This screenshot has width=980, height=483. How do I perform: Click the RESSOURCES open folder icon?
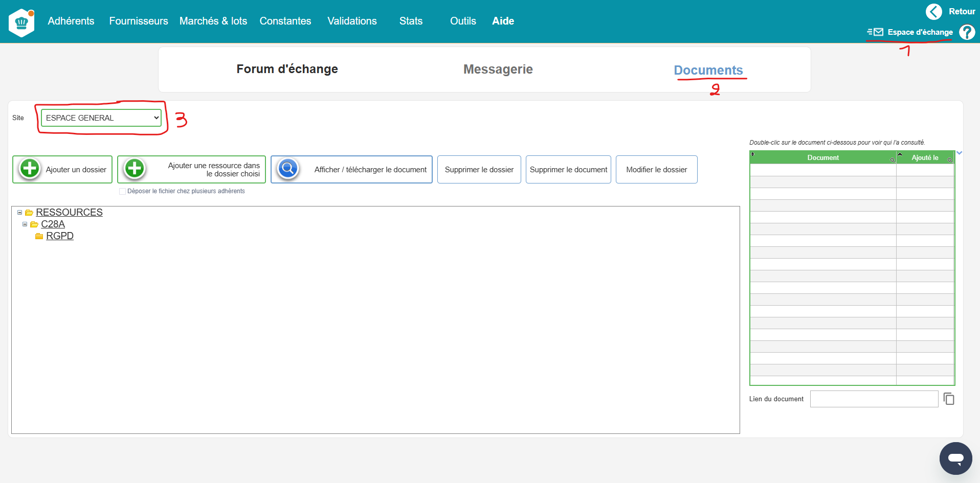29,213
